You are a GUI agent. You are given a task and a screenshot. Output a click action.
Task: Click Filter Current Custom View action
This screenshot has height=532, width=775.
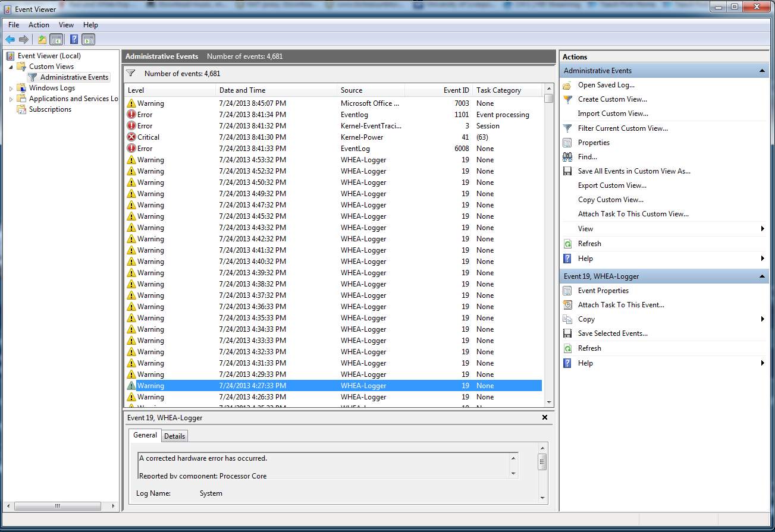(622, 128)
